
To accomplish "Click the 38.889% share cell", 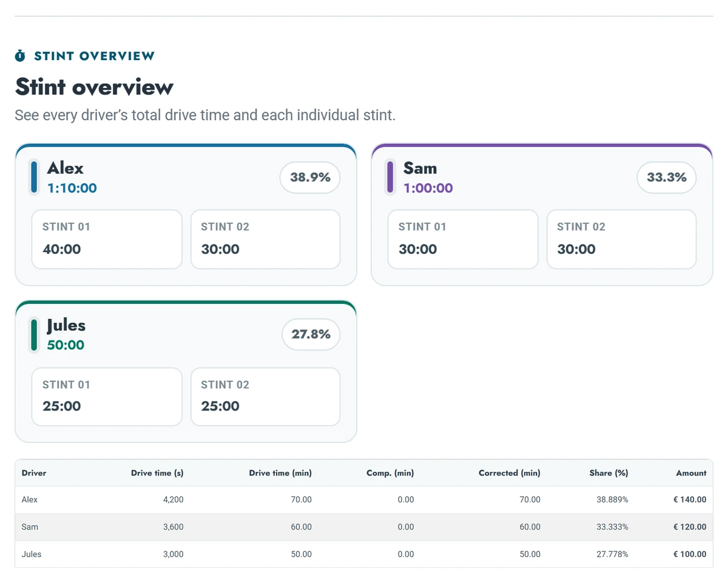I will point(613,500).
